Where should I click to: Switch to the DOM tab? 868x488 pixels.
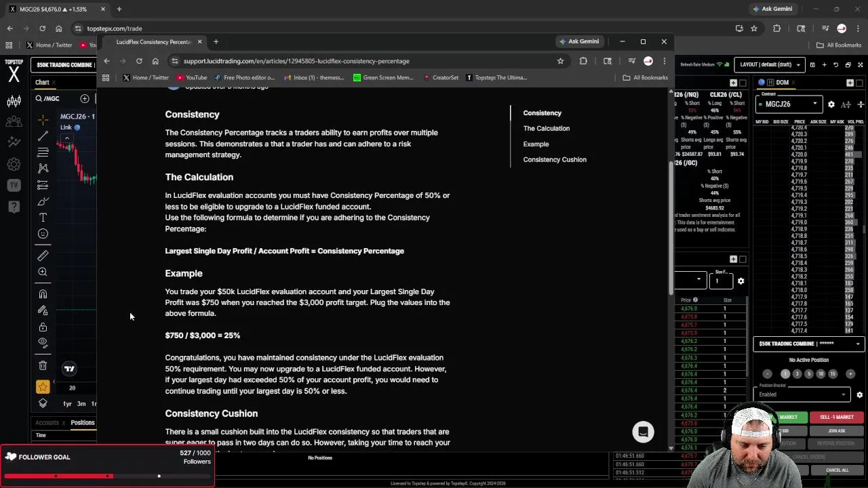(783, 83)
